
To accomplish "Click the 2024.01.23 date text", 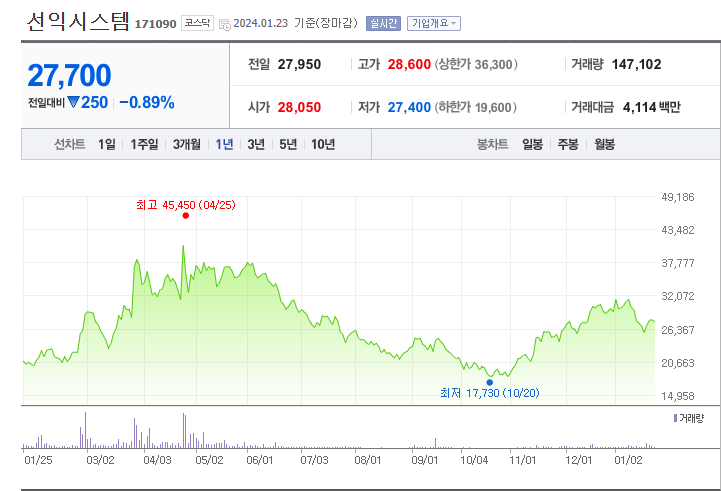I will click(261, 23).
